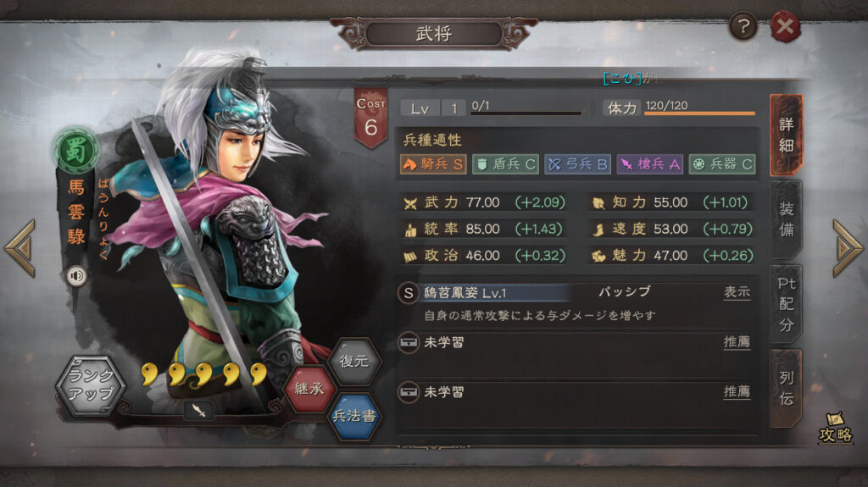The height and width of the screenshot is (487, 868).
Task: Select the 槍兵 A spearman aptitude badge
Action: click(650, 164)
